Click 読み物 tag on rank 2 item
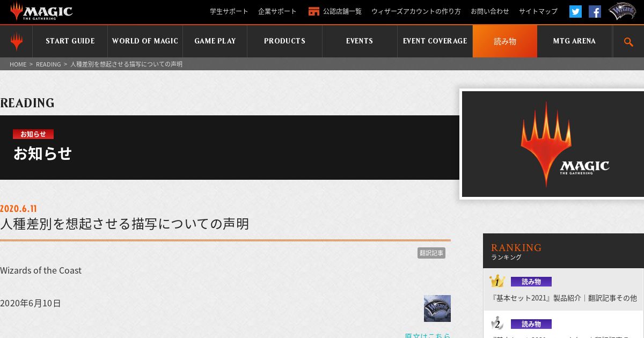 click(x=531, y=324)
